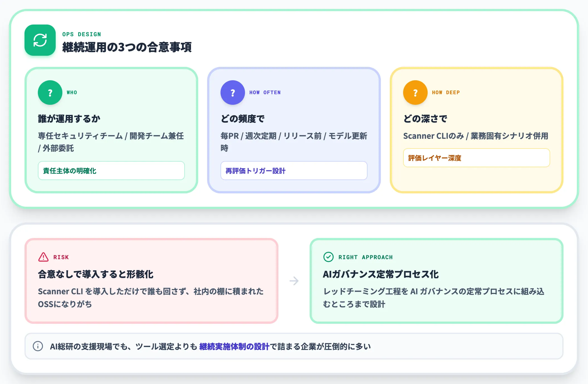The height and width of the screenshot is (384, 588).
Task: Click the RIGHT APPROACH label text
Action: (x=366, y=257)
